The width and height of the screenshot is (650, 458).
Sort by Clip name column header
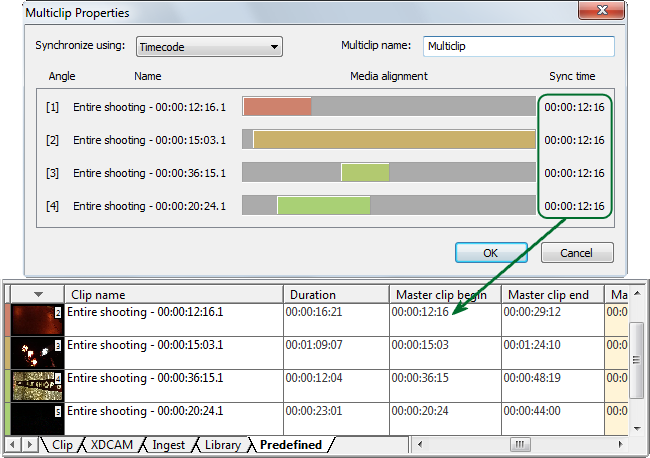(x=174, y=295)
